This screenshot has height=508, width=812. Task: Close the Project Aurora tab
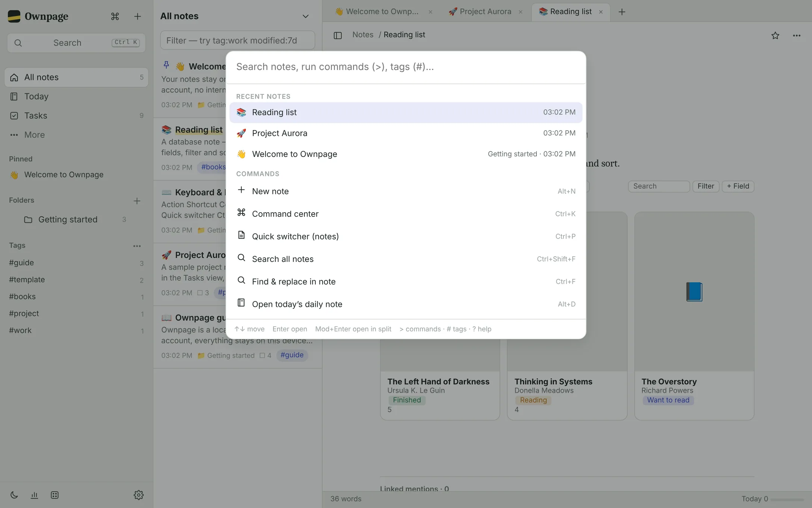pos(520,12)
